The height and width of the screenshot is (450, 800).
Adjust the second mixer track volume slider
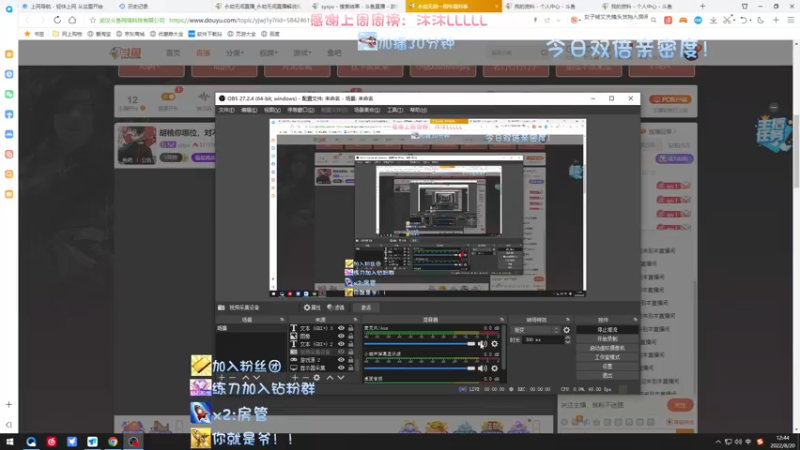tap(419, 368)
